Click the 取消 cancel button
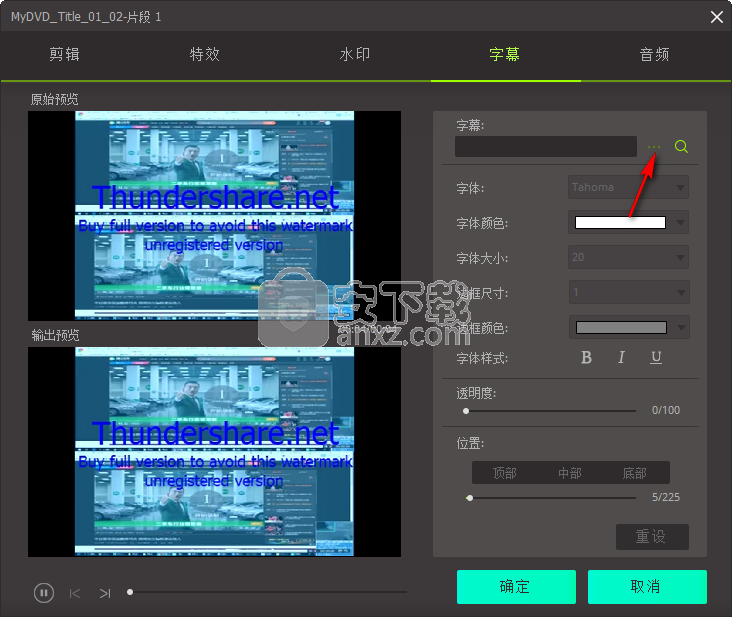Image resolution: width=732 pixels, height=617 pixels. click(647, 587)
